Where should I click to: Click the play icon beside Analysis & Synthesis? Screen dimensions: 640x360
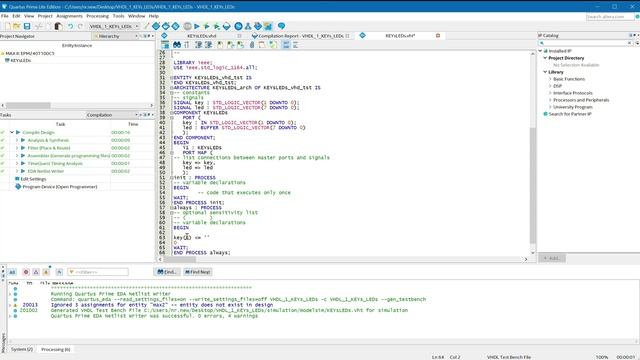[23, 140]
